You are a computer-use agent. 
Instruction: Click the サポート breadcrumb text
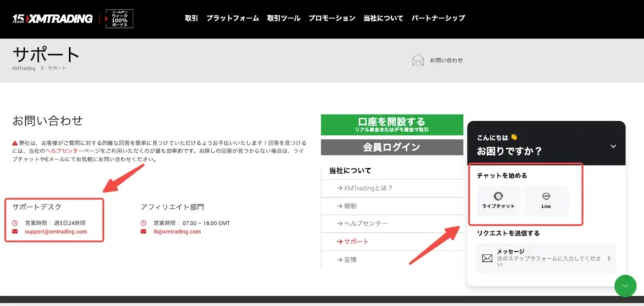click(x=57, y=68)
